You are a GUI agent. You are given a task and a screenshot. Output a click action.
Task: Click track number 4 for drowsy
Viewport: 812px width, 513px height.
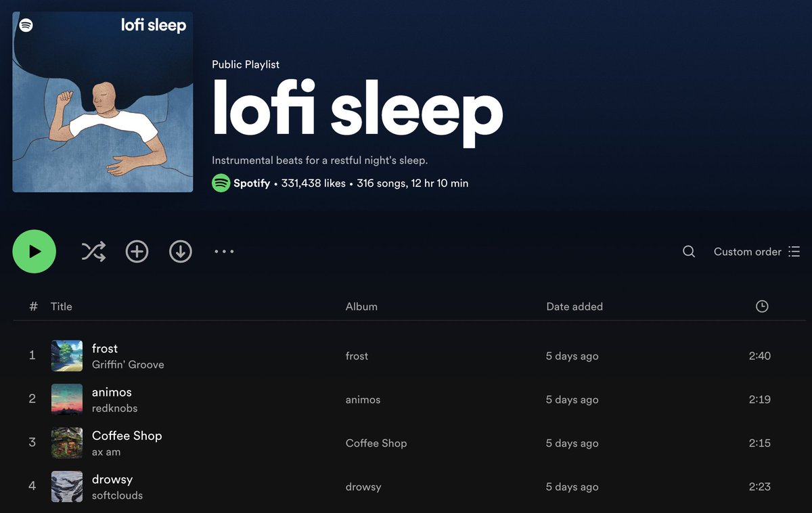point(32,486)
